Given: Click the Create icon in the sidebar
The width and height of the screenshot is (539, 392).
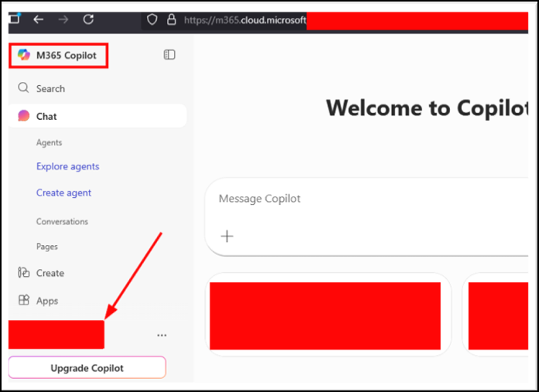Looking at the screenshot, I should click(24, 273).
